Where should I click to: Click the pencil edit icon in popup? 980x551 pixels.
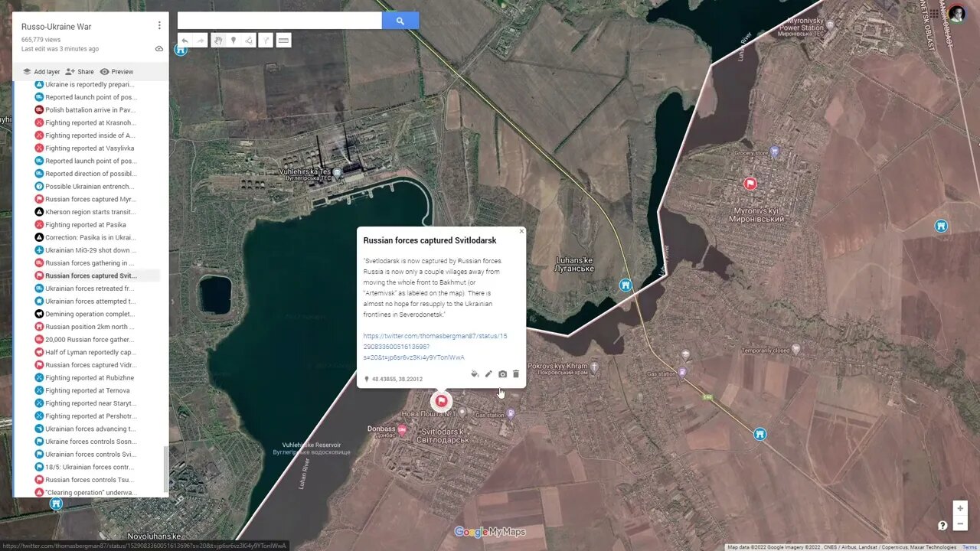click(488, 374)
